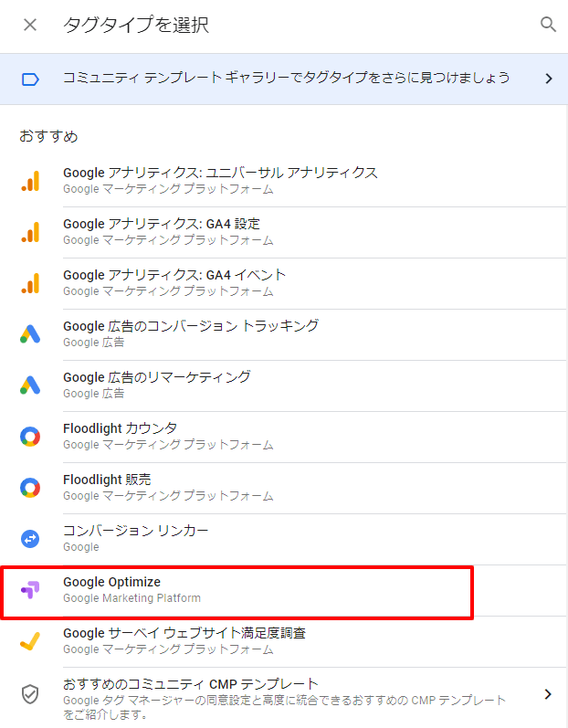Expand CMP templates chevron arrow
This screenshot has width=568, height=728.
tap(548, 694)
